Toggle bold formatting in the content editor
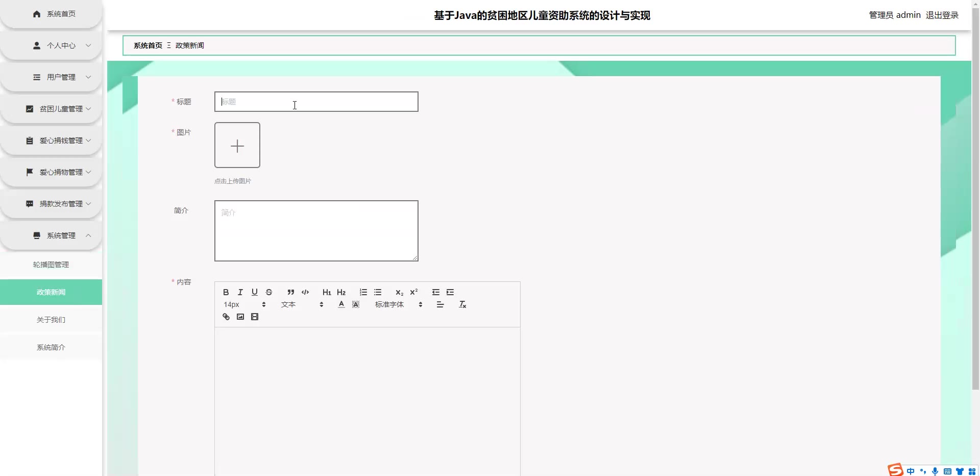The width and height of the screenshot is (980, 476). click(226, 292)
